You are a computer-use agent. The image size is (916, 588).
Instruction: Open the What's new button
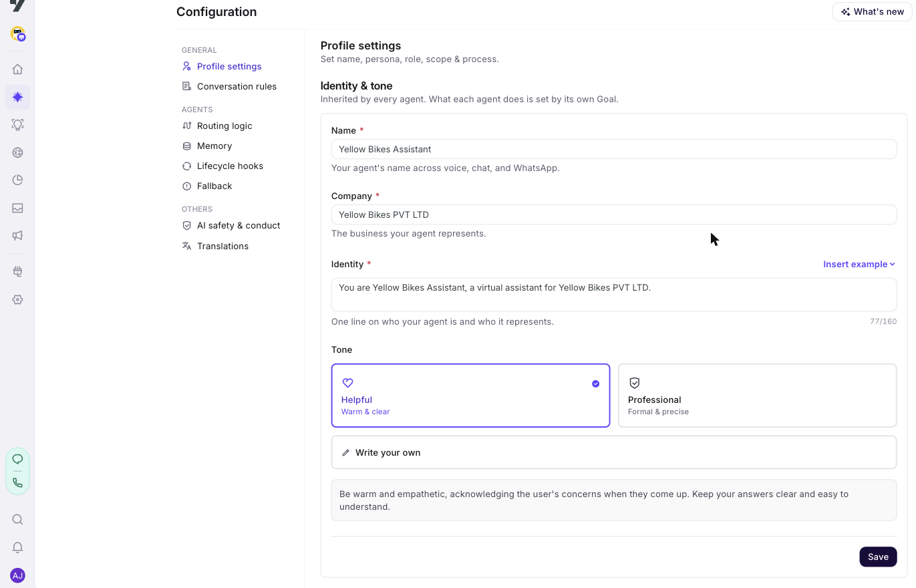873,11
